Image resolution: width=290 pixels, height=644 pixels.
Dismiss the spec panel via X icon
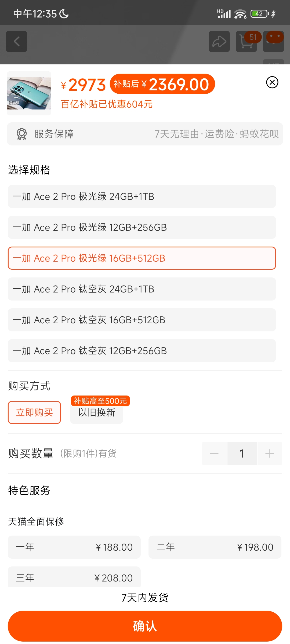pos(272,83)
